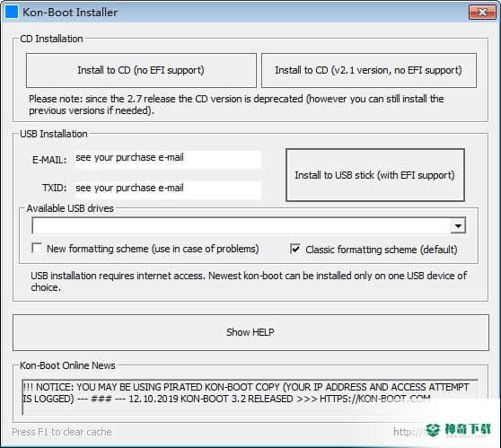This screenshot has width=501, height=448.
Task: Uncheck Classic formatting scheme (default)
Action: (294, 249)
